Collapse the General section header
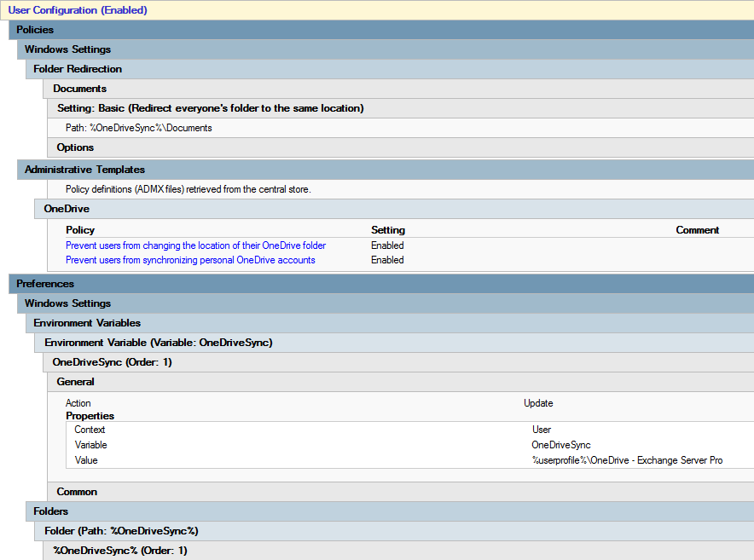754x560 pixels. [x=75, y=382]
